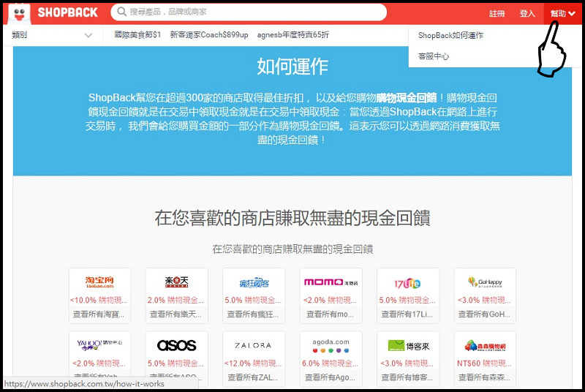Viewport: 585px width, 392px height.
Task: Open the 註冊 sign-up link
Action: (497, 13)
